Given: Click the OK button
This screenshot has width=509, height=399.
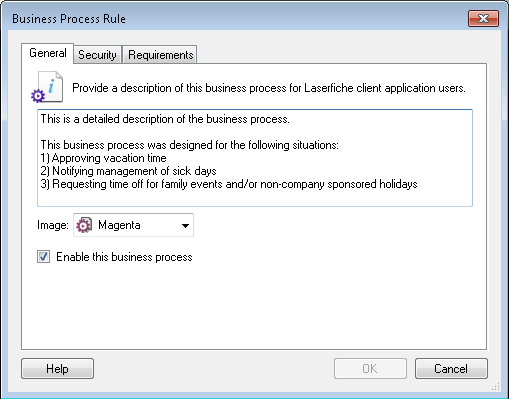Looking at the screenshot, I should pos(370,369).
